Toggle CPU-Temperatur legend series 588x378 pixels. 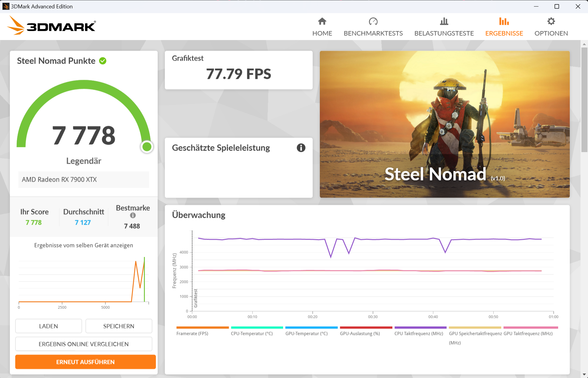[252, 333]
